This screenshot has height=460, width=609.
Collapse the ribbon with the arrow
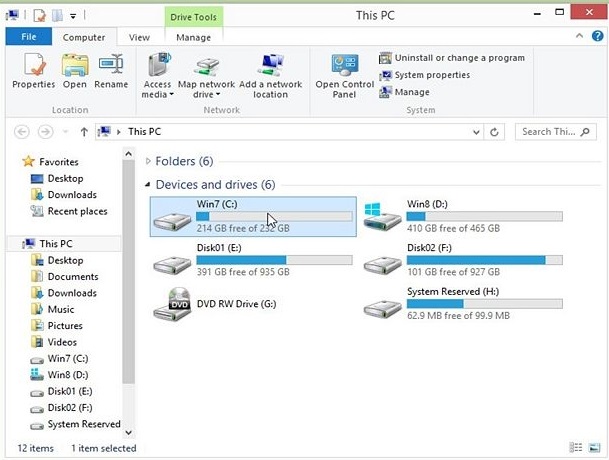tap(579, 36)
